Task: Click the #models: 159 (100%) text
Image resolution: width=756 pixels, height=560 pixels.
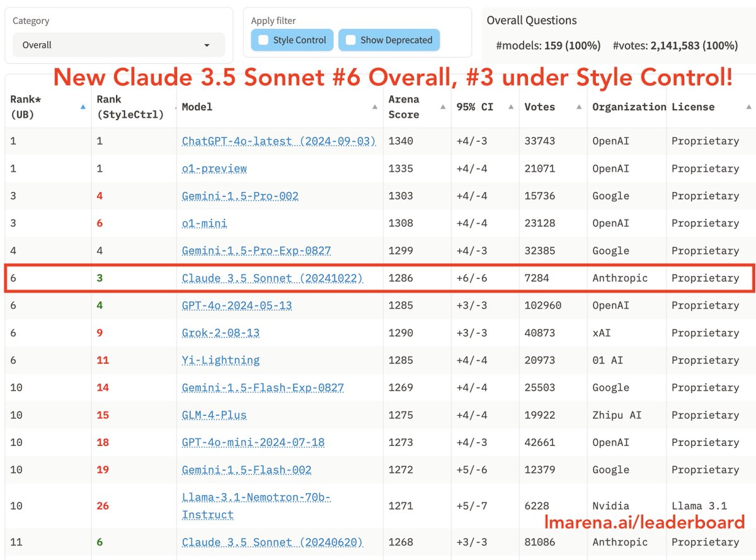Action: click(x=549, y=45)
